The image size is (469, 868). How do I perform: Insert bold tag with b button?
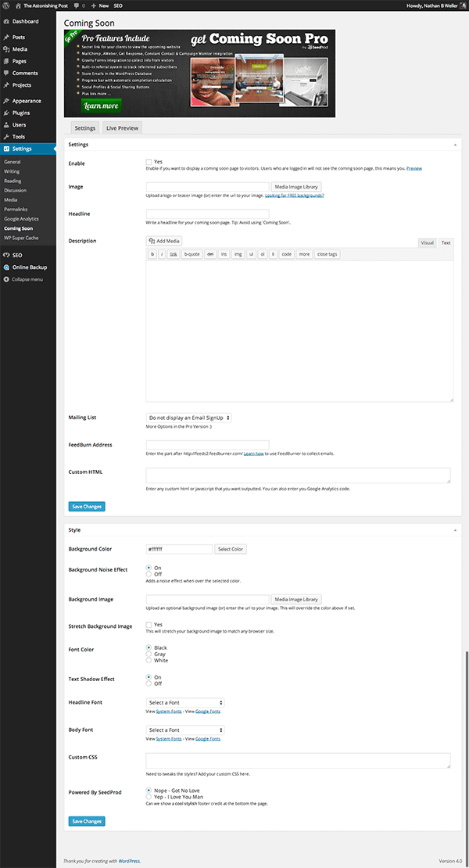pyautogui.click(x=152, y=254)
